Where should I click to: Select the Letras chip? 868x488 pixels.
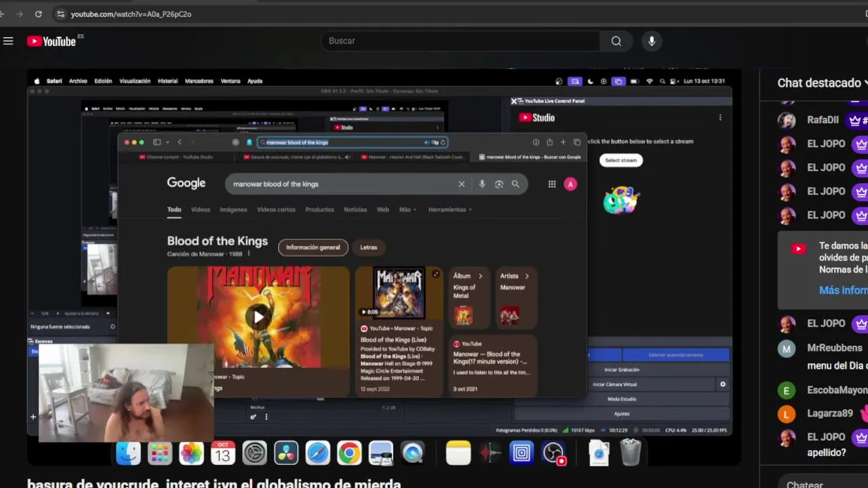(369, 247)
